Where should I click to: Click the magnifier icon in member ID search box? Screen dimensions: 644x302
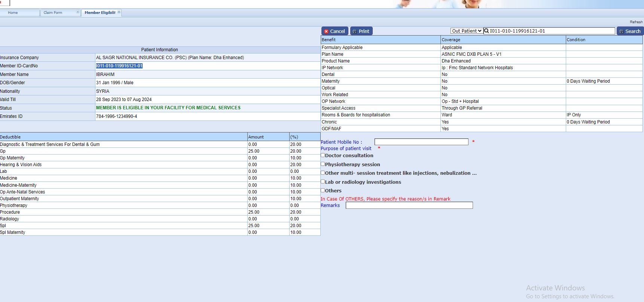coord(486,31)
